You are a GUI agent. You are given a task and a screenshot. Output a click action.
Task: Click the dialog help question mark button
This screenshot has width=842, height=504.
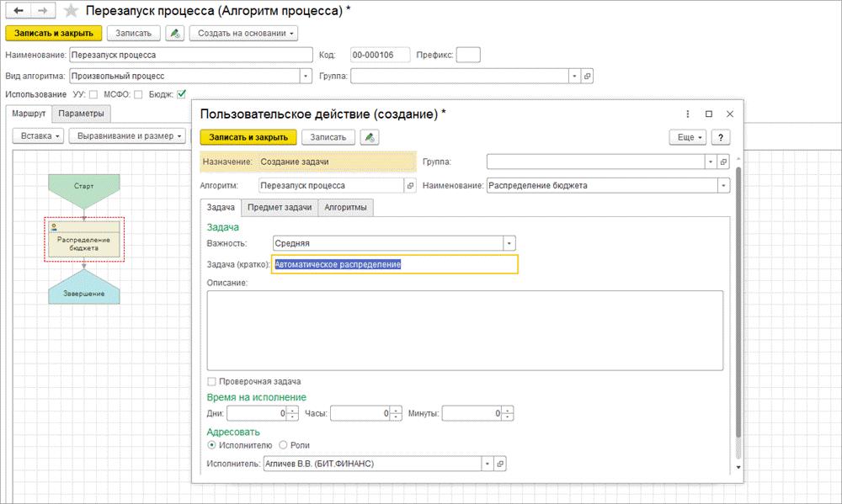click(721, 137)
